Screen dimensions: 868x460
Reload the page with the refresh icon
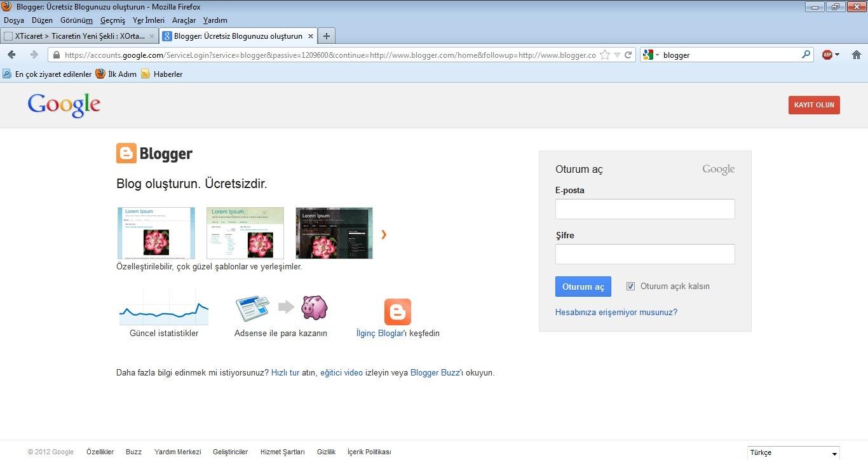[x=628, y=55]
